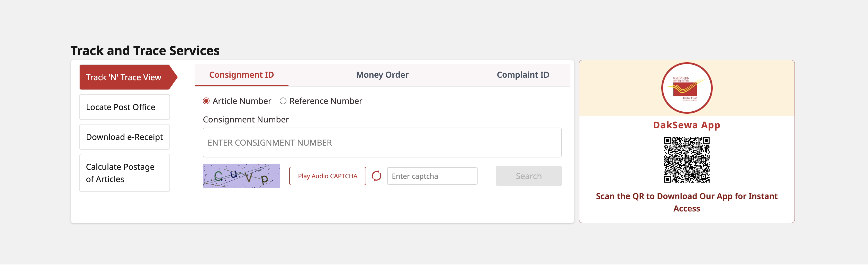Open Locate Post Office
Image resolution: width=868 pixels, height=266 pixels.
[124, 107]
